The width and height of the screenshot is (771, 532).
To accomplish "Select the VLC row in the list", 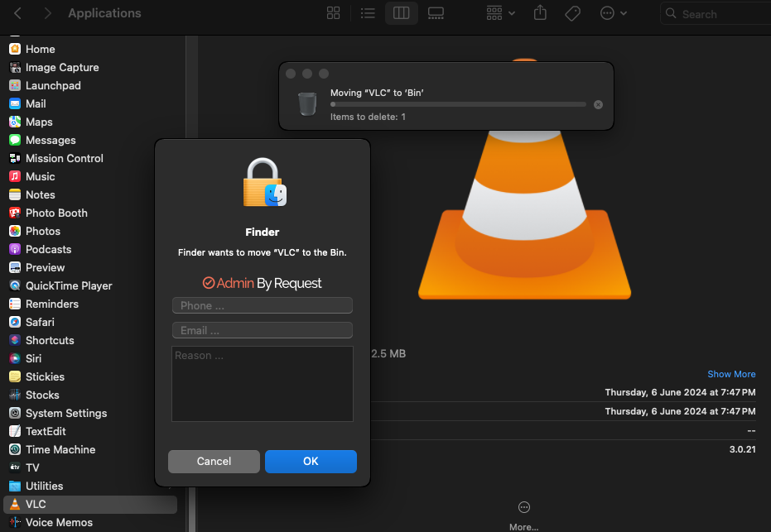I will [x=90, y=504].
